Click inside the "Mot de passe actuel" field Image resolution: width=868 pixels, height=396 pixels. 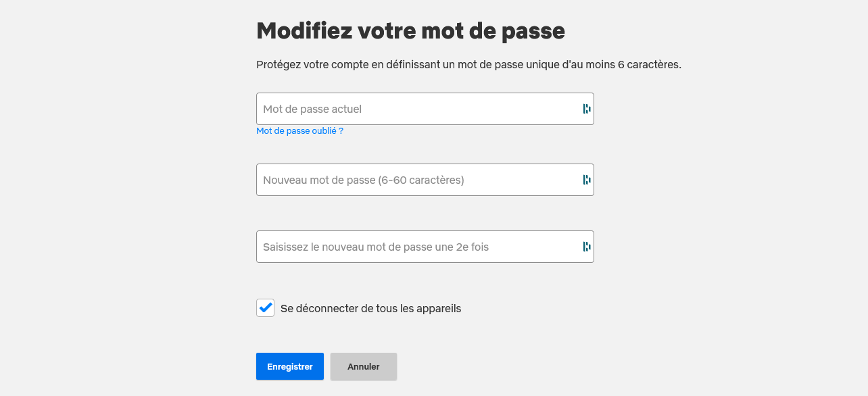pyautogui.click(x=406, y=108)
